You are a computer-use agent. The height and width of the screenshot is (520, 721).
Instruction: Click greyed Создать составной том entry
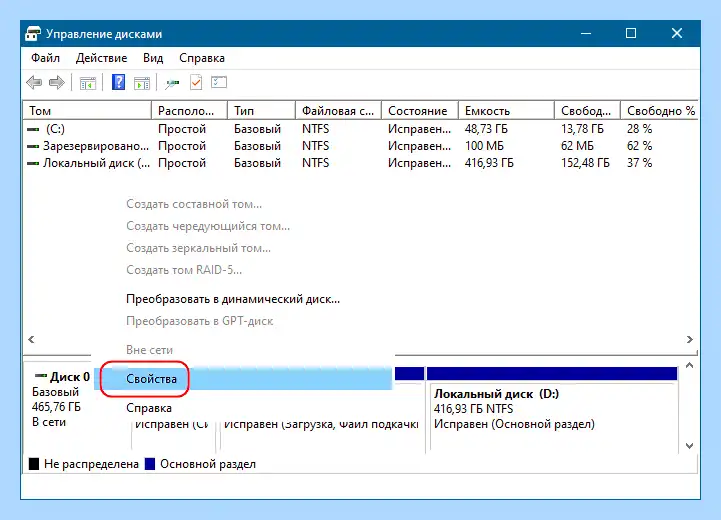194,204
